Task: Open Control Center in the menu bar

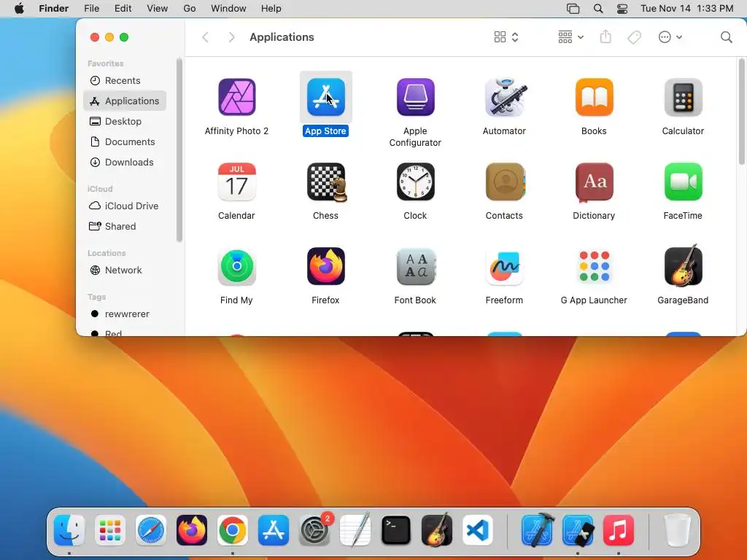Action: click(622, 9)
